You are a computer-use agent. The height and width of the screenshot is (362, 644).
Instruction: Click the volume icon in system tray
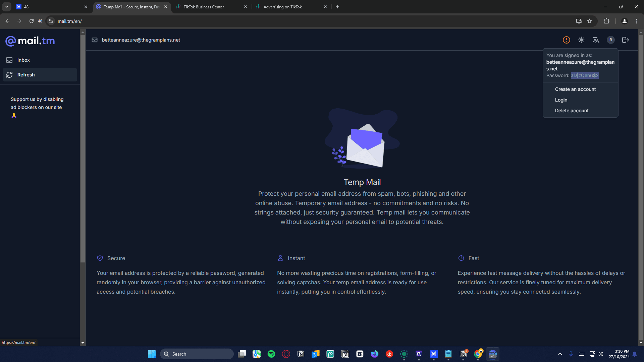[x=600, y=354]
